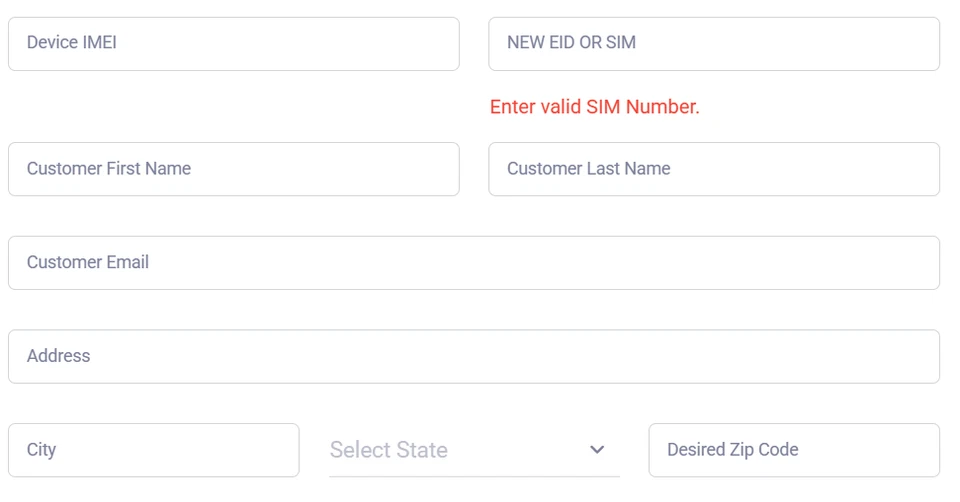Click the email address entry box

[473, 263]
